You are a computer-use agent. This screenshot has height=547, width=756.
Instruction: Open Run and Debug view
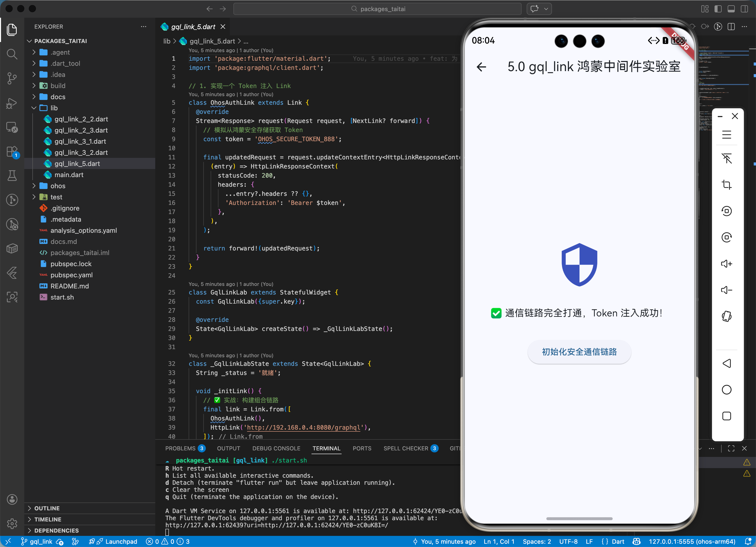coord(12,103)
